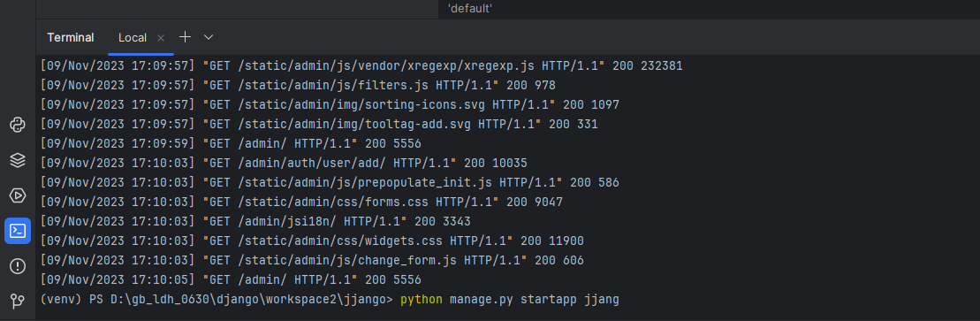This screenshot has width=980, height=321.
Task: Focus the prompt with python manage.py startapp
Action: [330, 300]
